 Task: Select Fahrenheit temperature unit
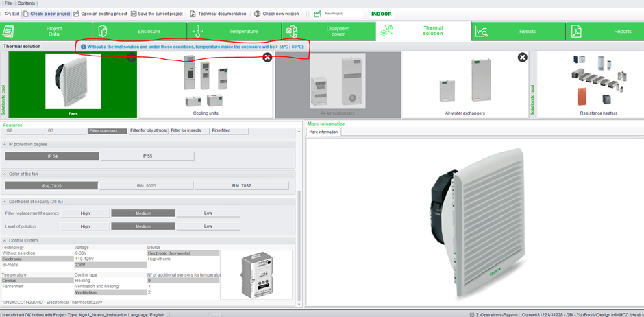(x=14, y=286)
